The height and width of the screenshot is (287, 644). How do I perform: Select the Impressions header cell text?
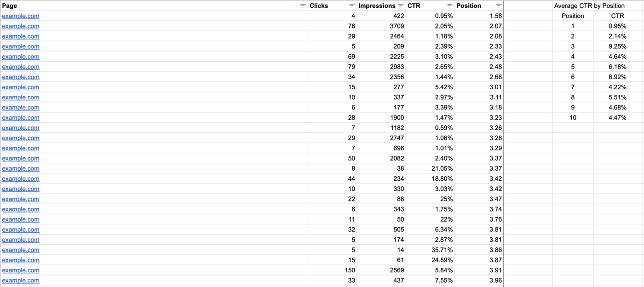pyautogui.click(x=377, y=6)
